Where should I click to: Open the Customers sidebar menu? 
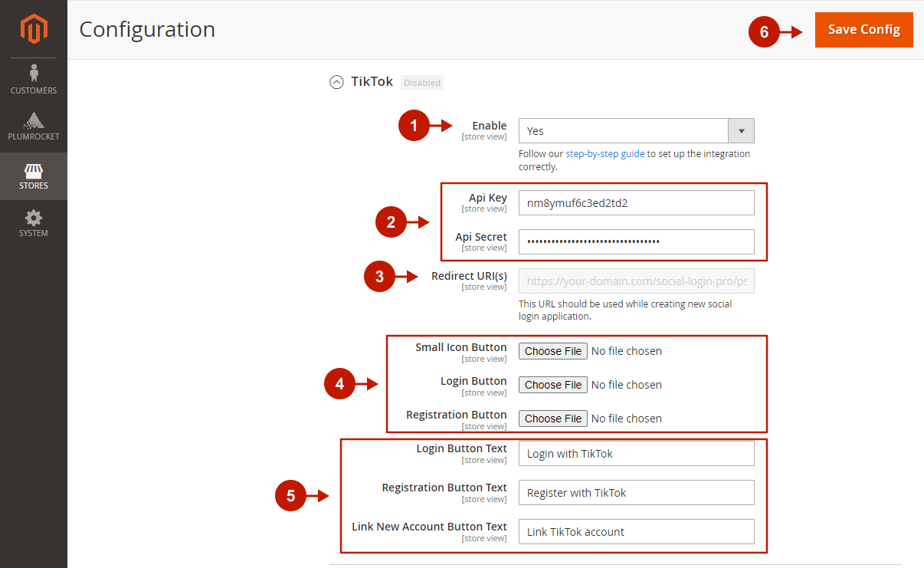point(34,80)
